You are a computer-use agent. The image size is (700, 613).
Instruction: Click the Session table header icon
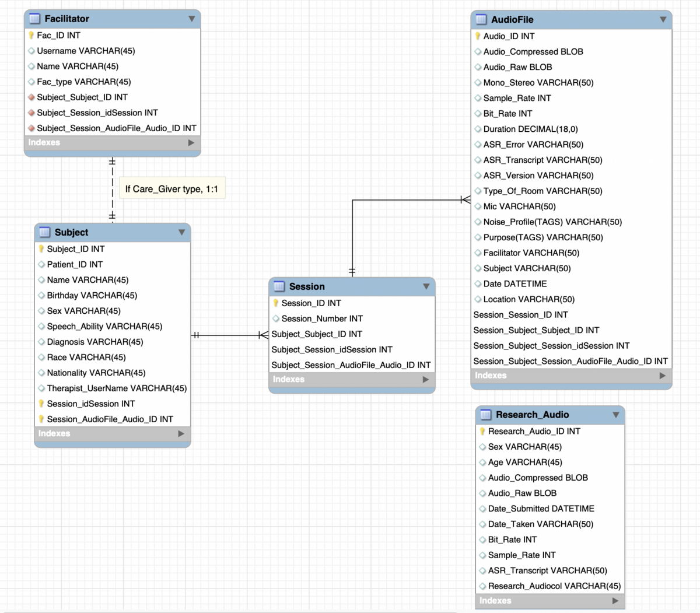tap(279, 286)
